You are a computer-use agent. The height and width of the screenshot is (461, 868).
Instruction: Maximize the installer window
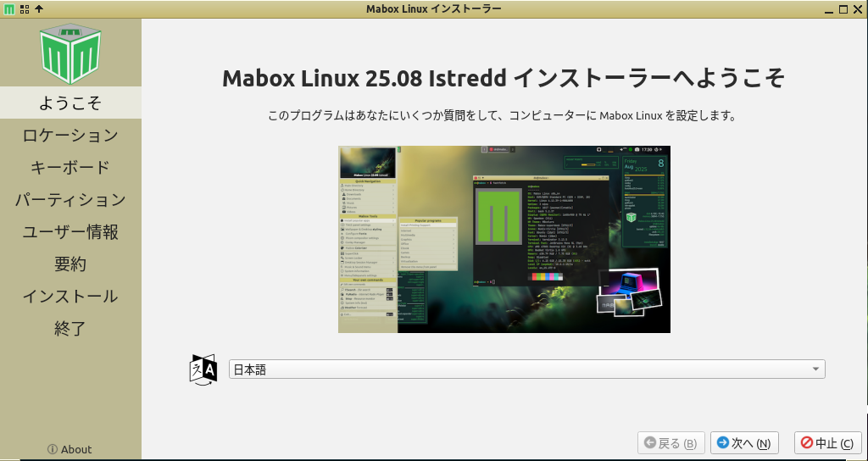(843, 8)
